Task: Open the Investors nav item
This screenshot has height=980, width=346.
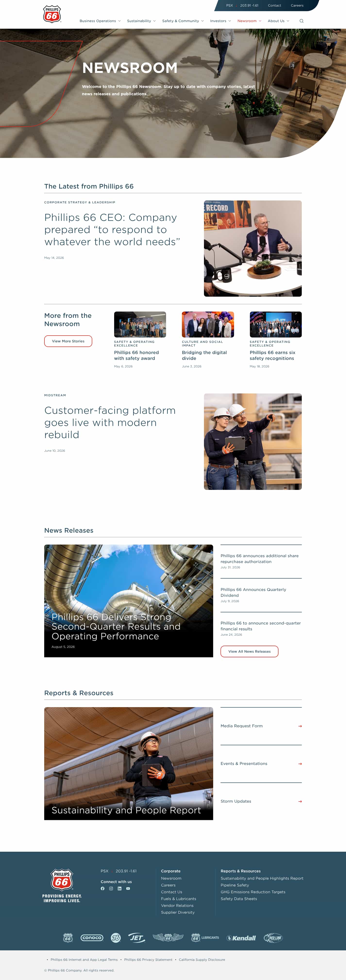Action: click(x=218, y=21)
